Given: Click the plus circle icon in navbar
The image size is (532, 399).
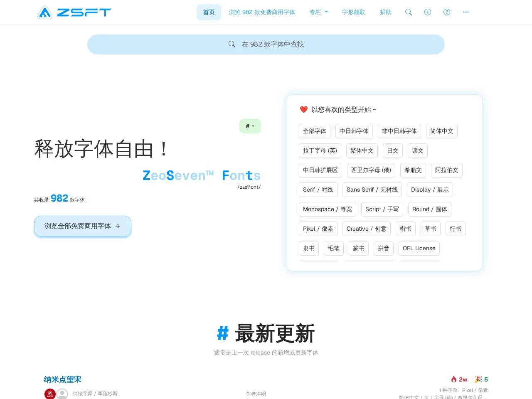Looking at the screenshot, I should (x=427, y=12).
